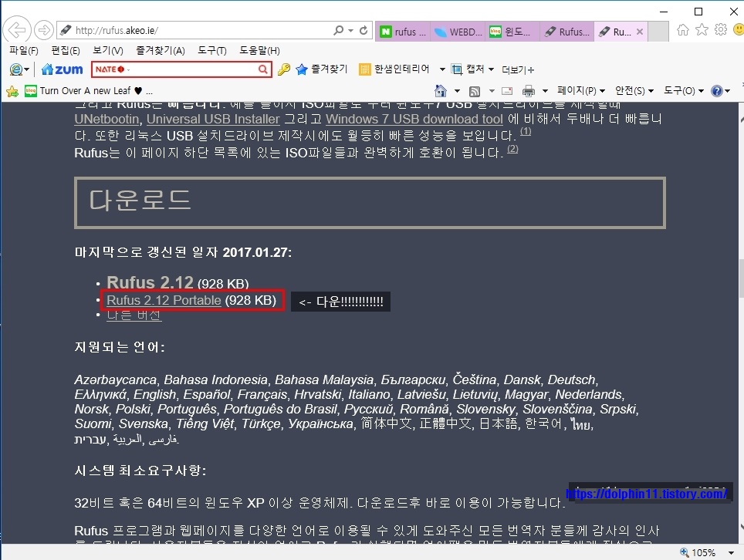Open the 도움말(H) menu

point(259,50)
